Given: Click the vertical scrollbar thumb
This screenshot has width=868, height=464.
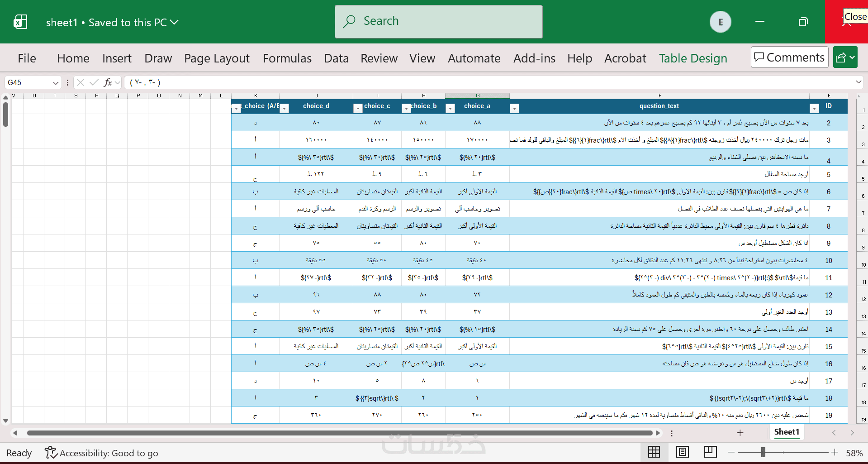Looking at the screenshot, I should pos(5,115).
